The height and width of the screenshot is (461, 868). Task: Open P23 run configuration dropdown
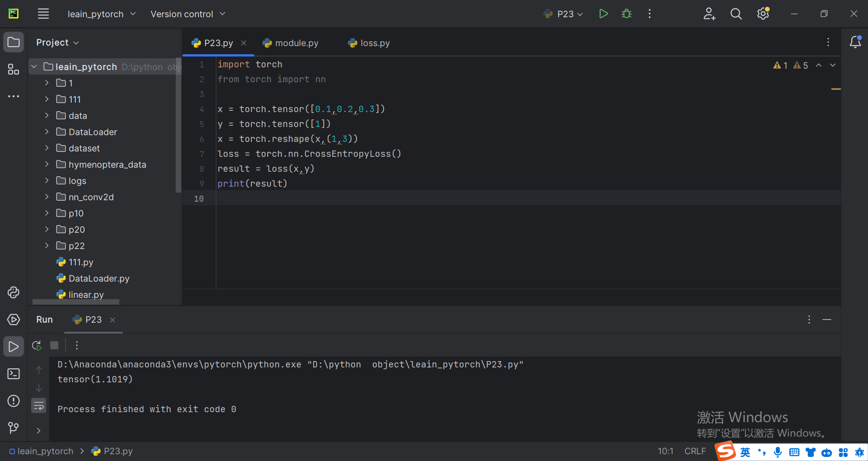[563, 14]
